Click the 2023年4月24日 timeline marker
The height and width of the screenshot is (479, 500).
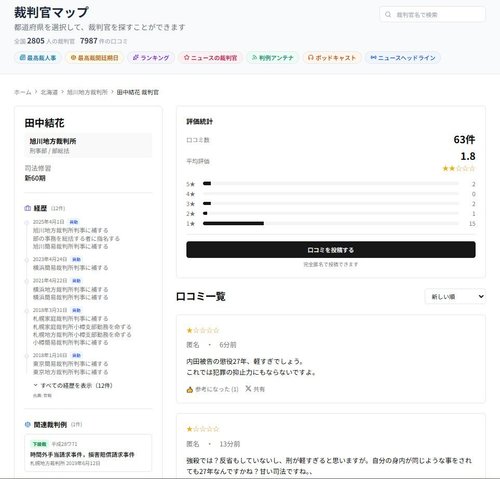[x=27, y=260]
